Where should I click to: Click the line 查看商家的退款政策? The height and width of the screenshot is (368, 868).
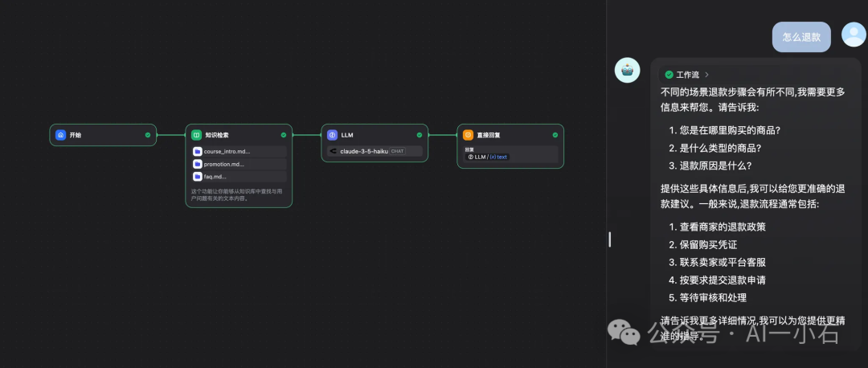click(x=723, y=227)
